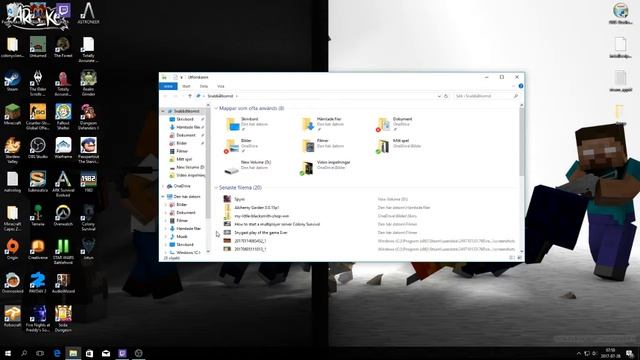The height and width of the screenshot is (360, 640).
Task: Open the Windows Start menu
Action: point(8,353)
